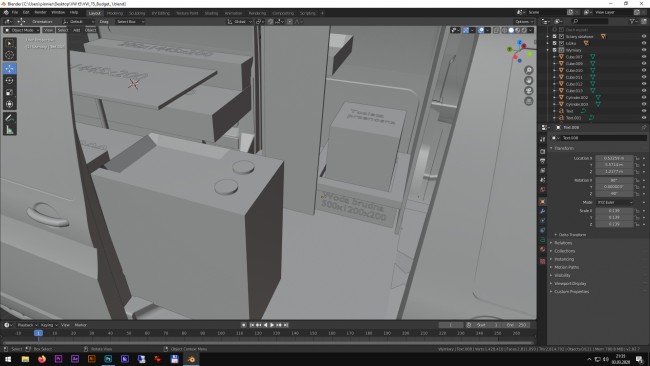Click the Blender logo menu icon
The image size is (650, 366).
click(x=6, y=13)
